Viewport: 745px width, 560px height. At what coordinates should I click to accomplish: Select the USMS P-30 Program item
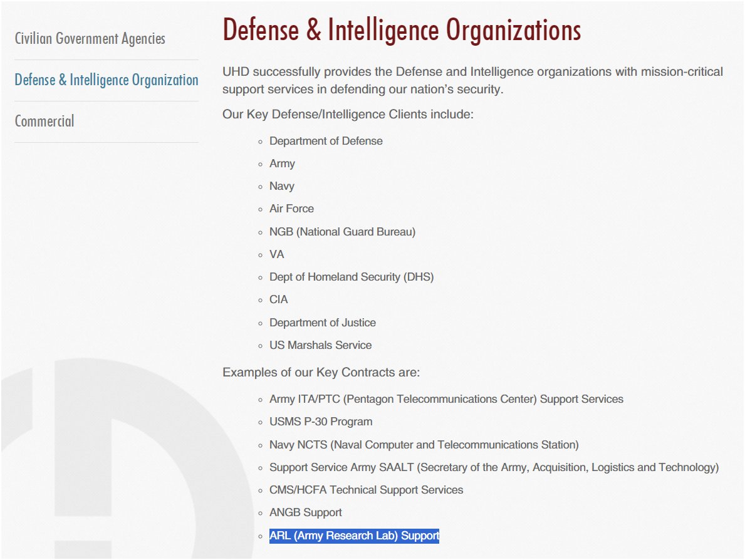321,422
